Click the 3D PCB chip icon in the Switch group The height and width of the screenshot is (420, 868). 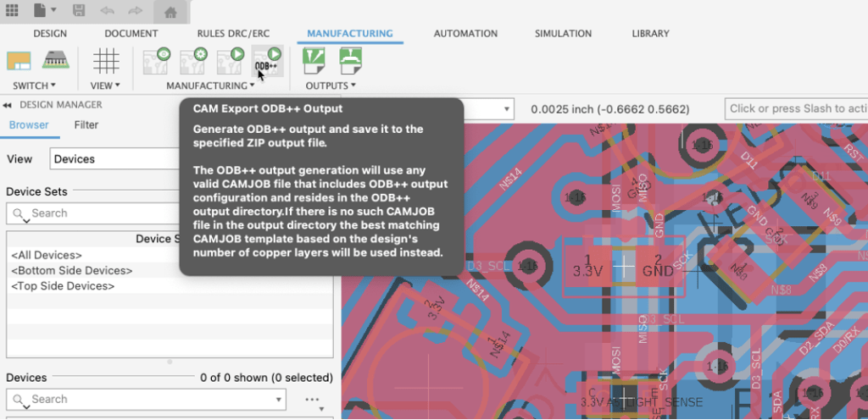point(55,62)
